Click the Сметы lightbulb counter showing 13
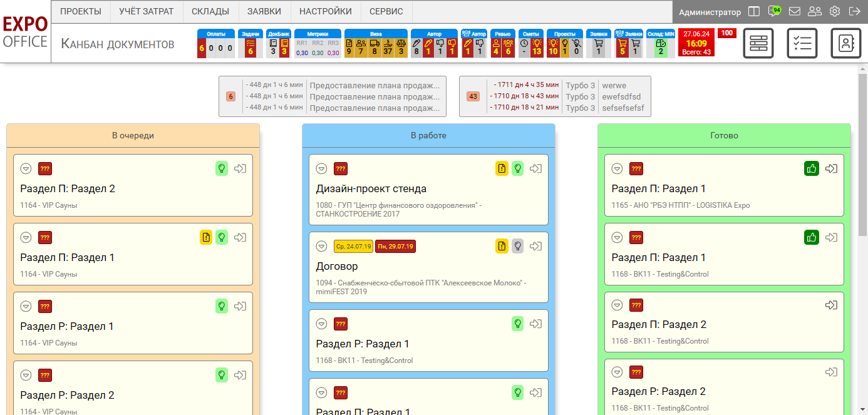The height and width of the screenshot is (415, 868). point(537,48)
